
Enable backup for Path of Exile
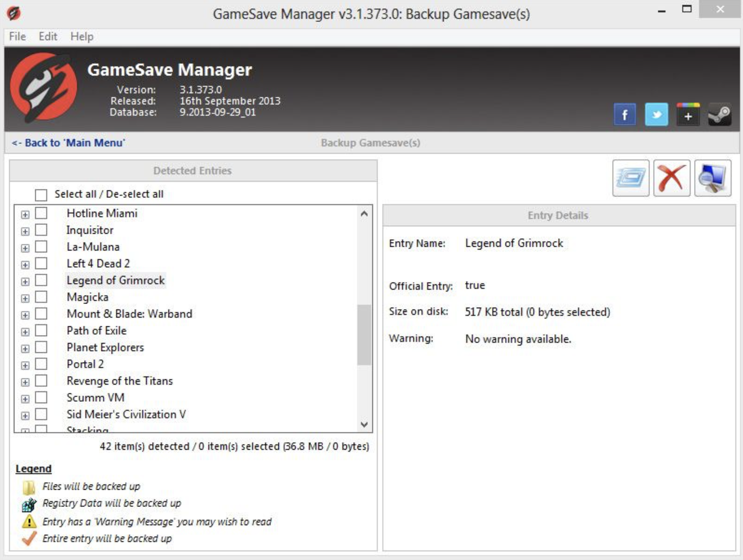coord(42,331)
